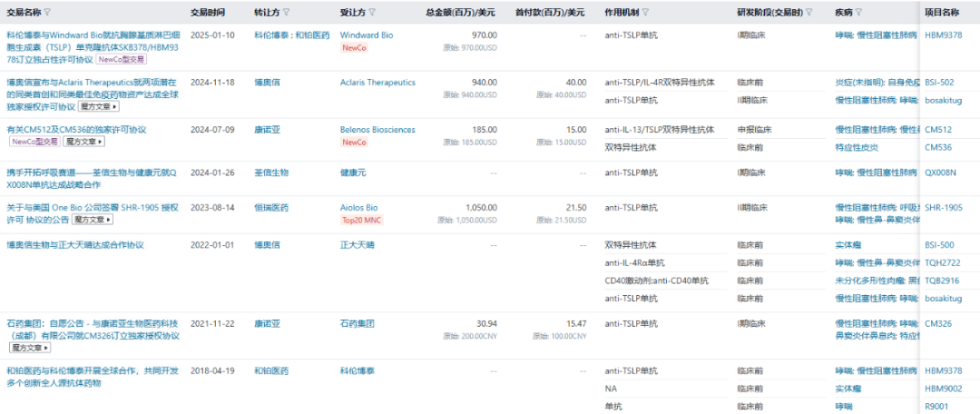Open Aiolos Bio company link
The image size is (980, 414).
pos(358,207)
